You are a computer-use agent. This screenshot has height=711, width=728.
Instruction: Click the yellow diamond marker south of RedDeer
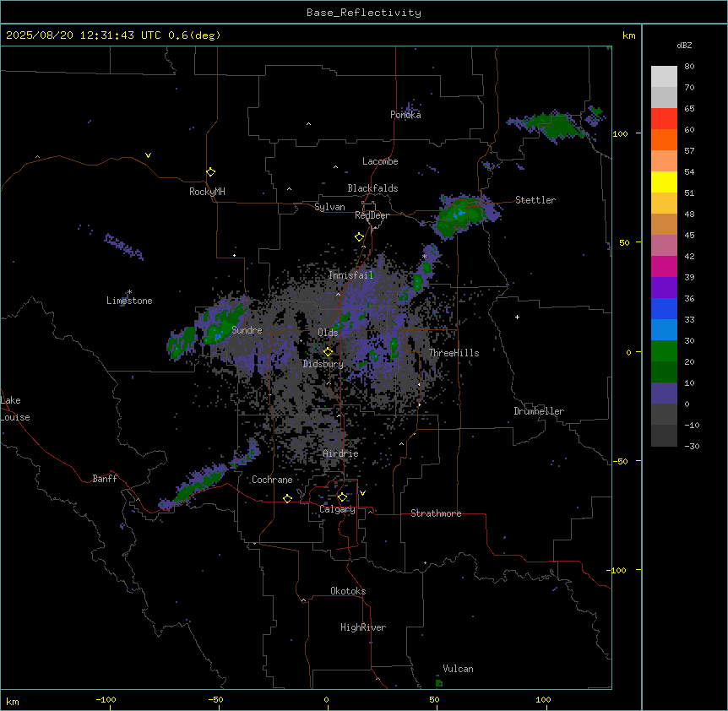coord(359,237)
